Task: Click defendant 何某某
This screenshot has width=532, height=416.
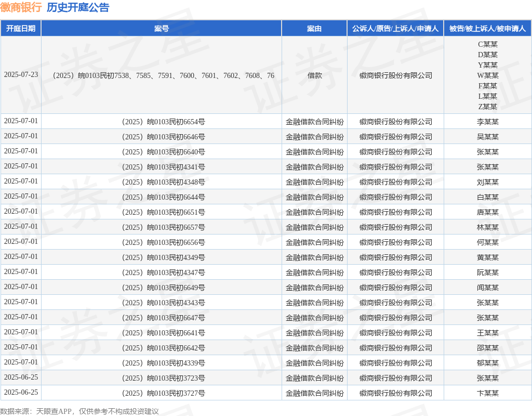Action: click(487, 242)
